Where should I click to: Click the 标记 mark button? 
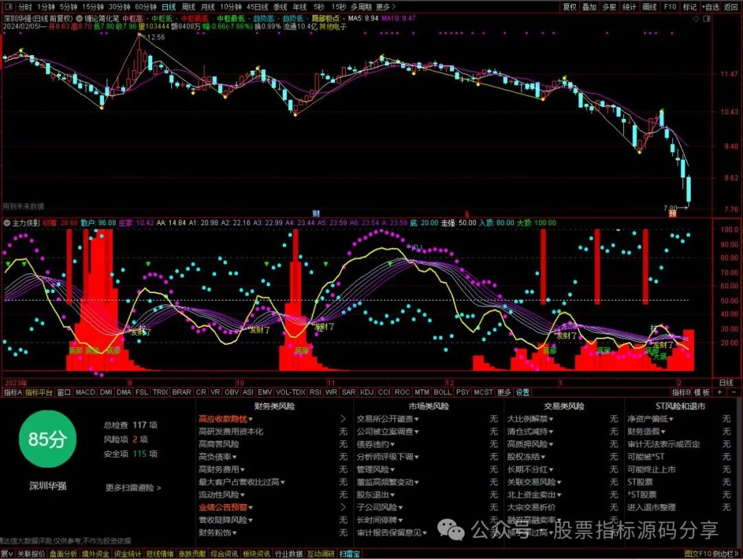coord(690,7)
